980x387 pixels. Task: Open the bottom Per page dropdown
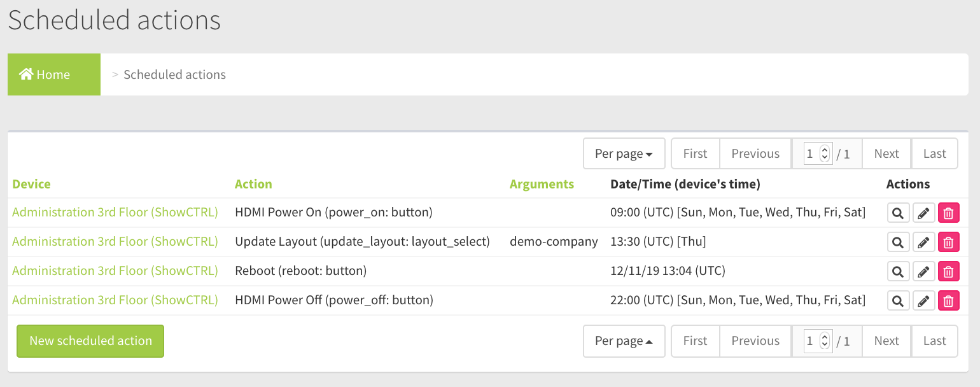point(624,341)
